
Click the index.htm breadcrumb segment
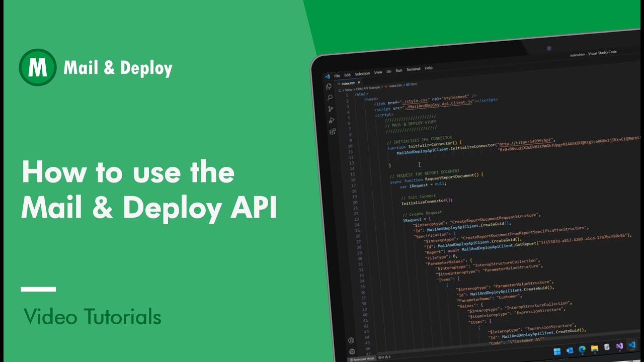(394, 86)
